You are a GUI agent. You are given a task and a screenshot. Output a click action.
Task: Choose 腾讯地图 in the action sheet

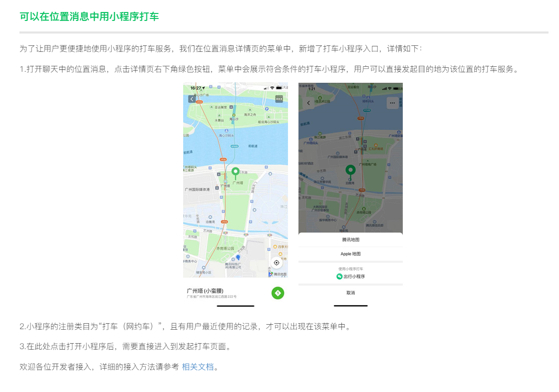tap(350, 239)
